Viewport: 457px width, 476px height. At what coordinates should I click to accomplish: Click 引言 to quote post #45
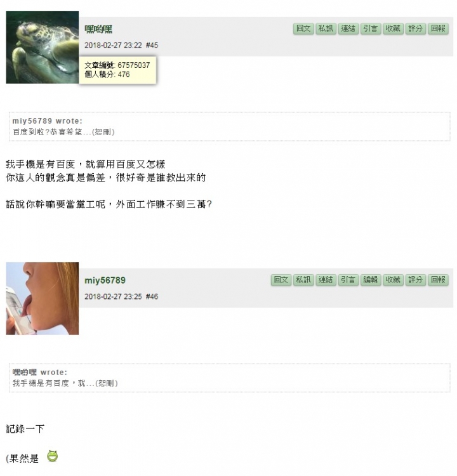371,29
